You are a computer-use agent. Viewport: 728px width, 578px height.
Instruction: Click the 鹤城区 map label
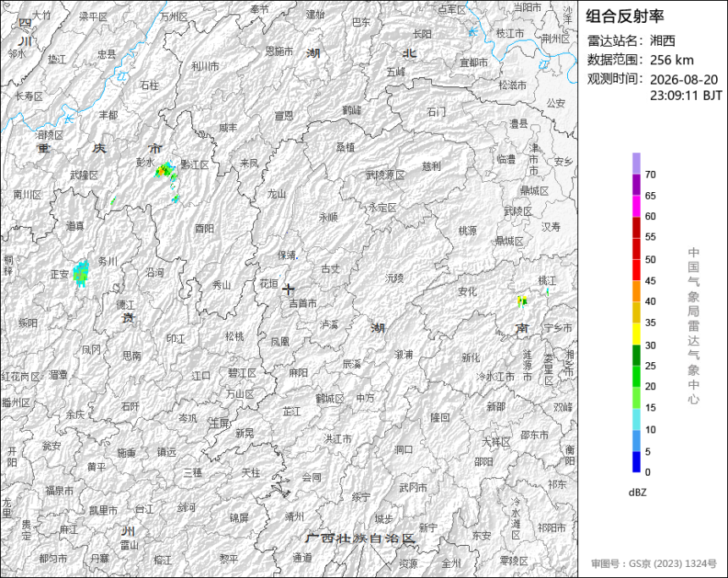coord(329,399)
